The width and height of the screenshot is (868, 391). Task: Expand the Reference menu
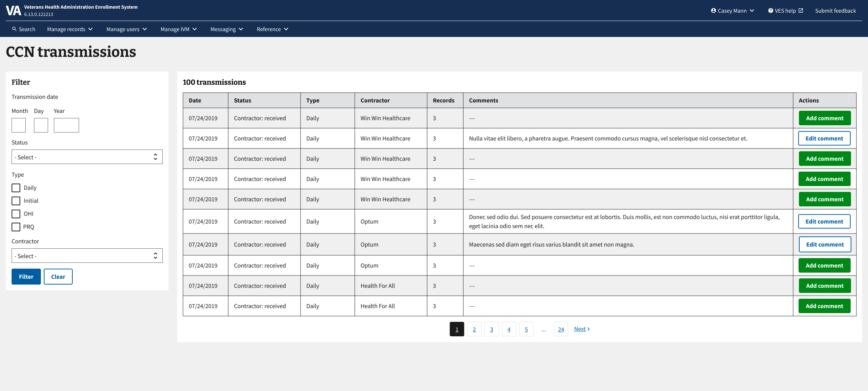[x=272, y=29]
